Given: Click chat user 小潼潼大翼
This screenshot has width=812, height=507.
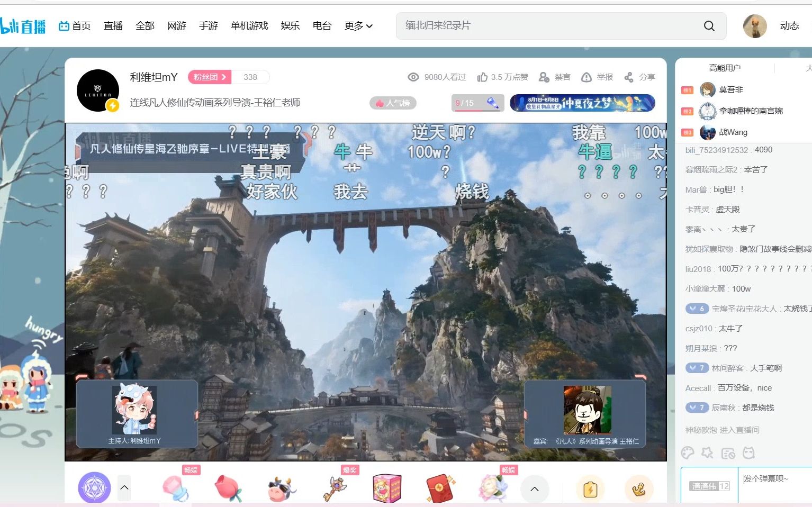Looking at the screenshot, I should (705, 289).
